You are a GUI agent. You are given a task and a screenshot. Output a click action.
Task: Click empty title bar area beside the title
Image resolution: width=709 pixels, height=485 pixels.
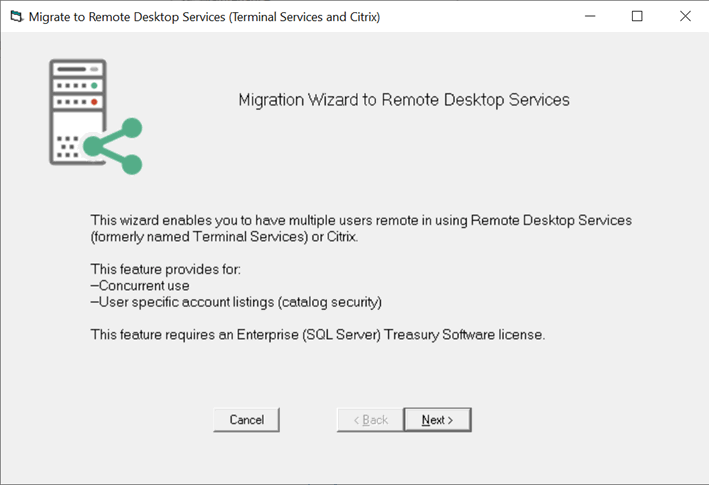(x=470, y=17)
